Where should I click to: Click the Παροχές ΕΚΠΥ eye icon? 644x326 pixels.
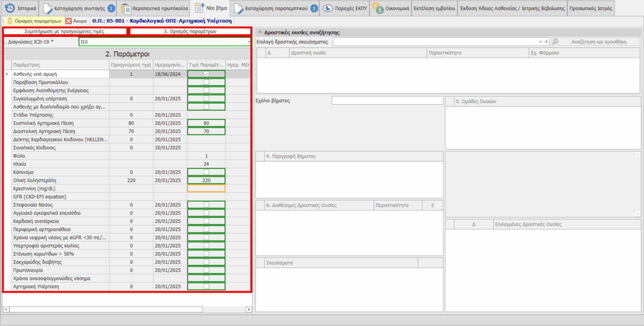(x=327, y=9)
